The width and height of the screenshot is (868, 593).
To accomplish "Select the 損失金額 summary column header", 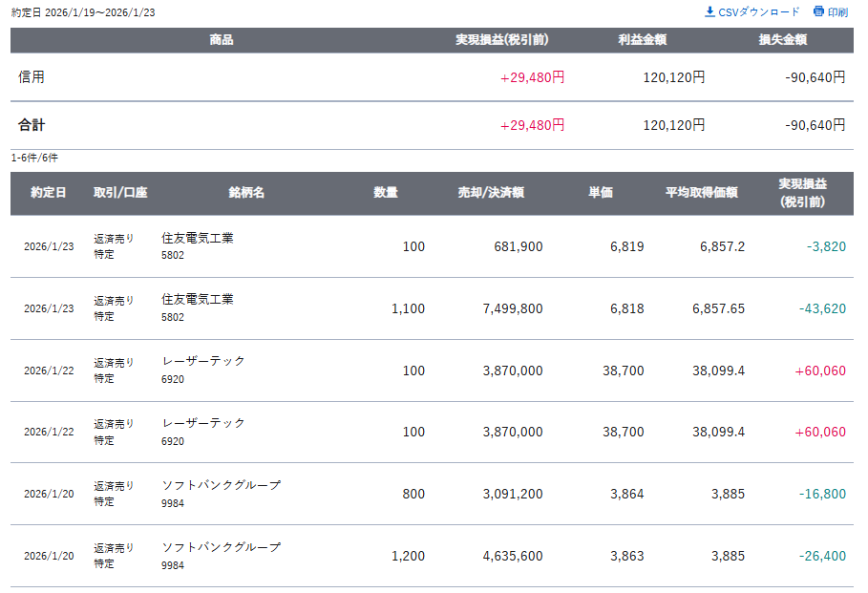I will point(782,40).
